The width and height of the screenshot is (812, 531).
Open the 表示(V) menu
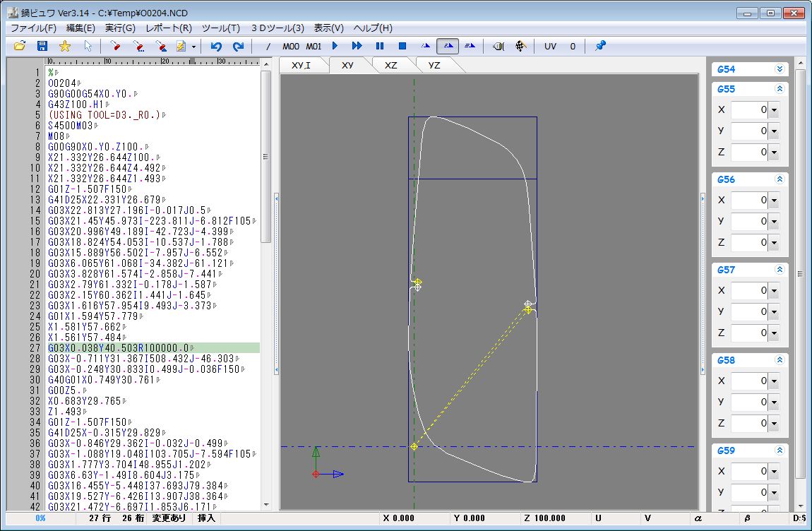pyautogui.click(x=329, y=28)
